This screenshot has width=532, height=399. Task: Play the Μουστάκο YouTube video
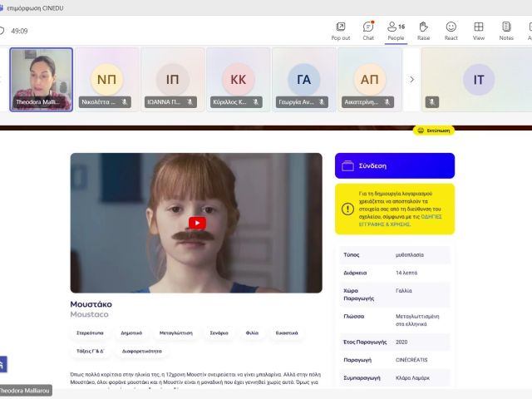pyautogui.click(x=197, y=223)
